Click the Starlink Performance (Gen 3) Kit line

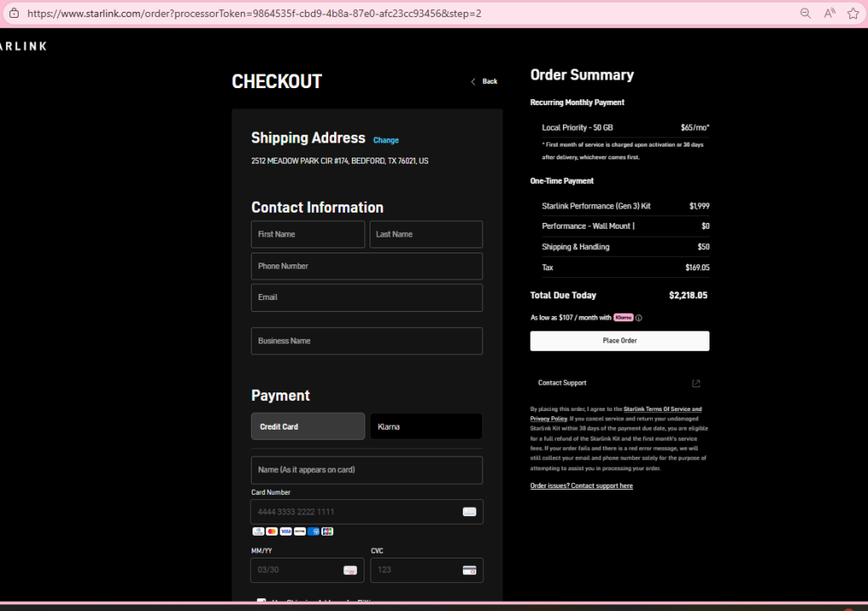point(626,206)
